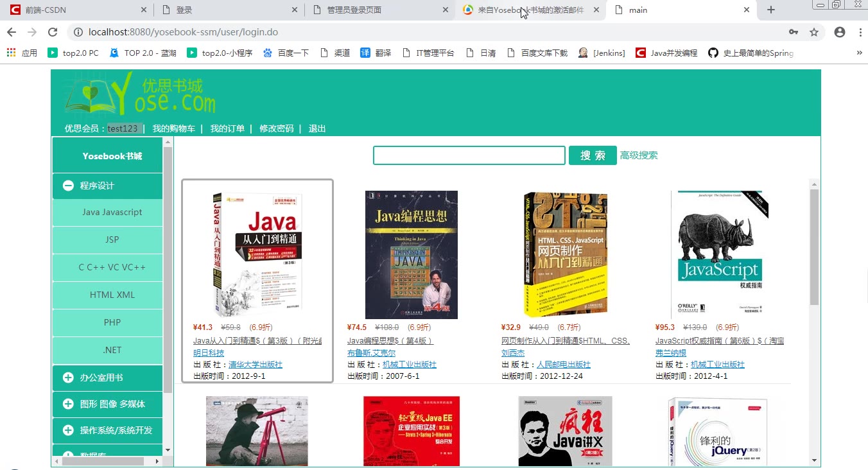Click the 搜索 search button
868x470 pixels.
coord(593,155)
